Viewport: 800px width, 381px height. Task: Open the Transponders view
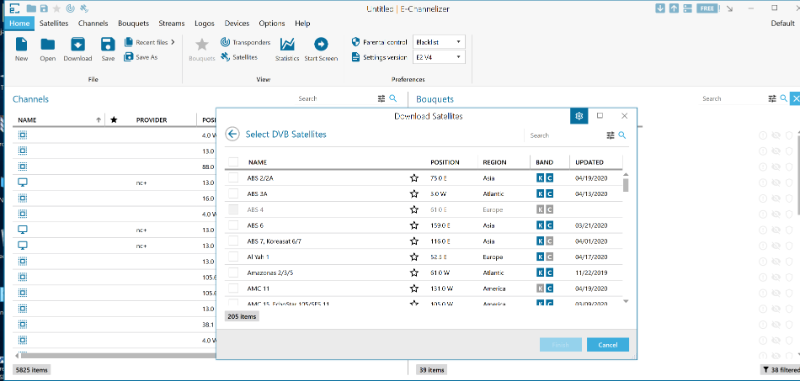[245, 42]
